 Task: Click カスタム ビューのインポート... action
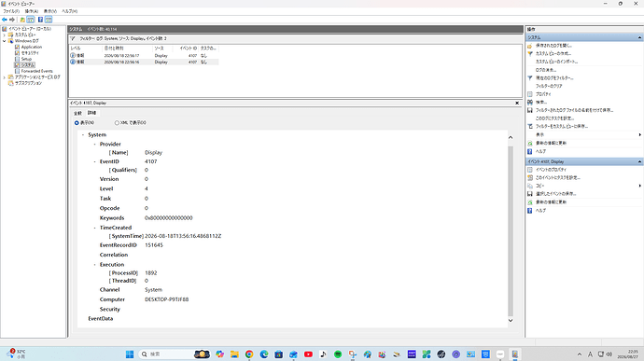tap(556, 62)
